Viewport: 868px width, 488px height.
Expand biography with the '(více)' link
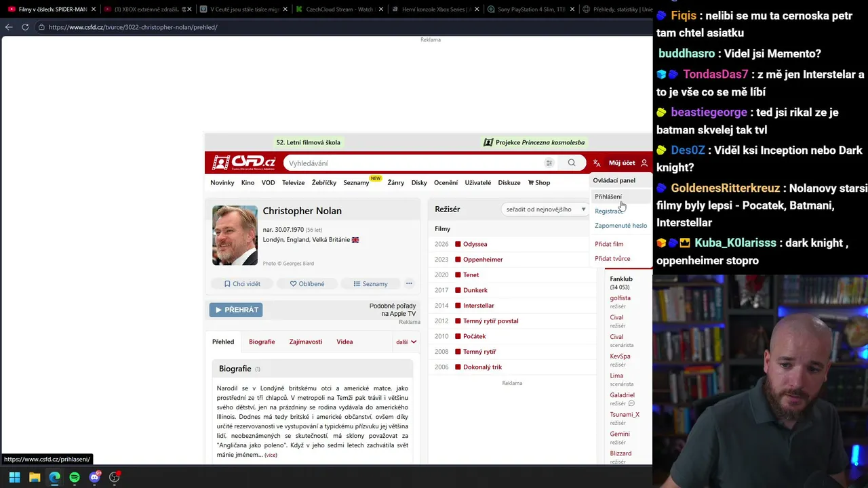271,455
